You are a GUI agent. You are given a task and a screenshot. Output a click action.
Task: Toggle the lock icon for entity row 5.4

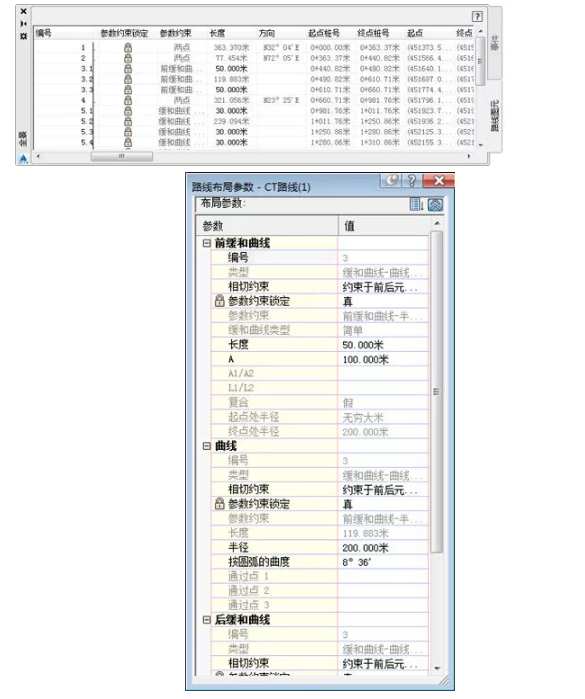[128, 142]
